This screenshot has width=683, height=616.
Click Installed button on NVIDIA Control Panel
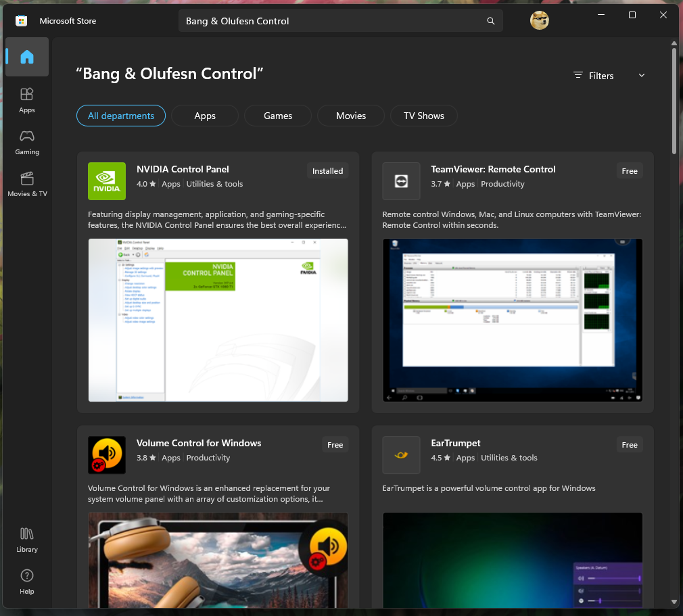(327, 171)
